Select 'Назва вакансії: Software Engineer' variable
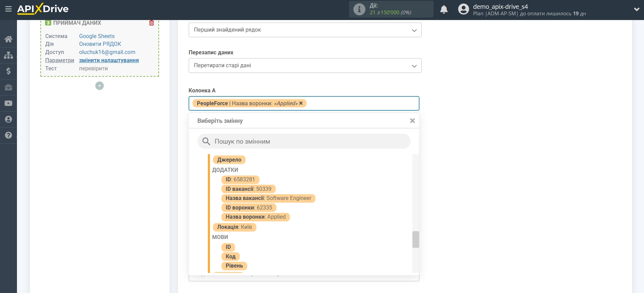644x293 pixels. pos(268,198)
